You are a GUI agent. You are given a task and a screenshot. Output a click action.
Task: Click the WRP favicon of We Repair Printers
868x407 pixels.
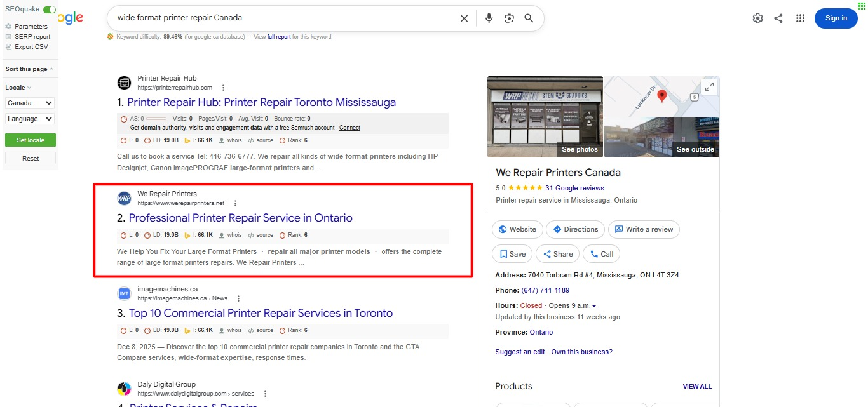124,198
